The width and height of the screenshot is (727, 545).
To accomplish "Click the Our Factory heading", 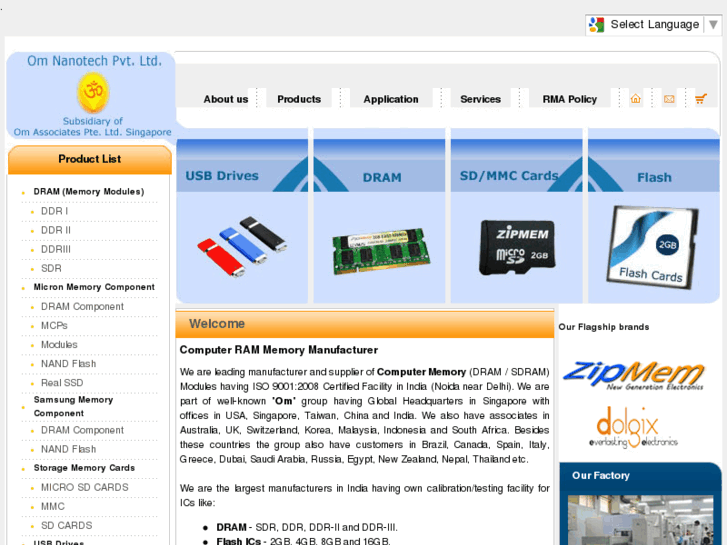I will (601, 475).
